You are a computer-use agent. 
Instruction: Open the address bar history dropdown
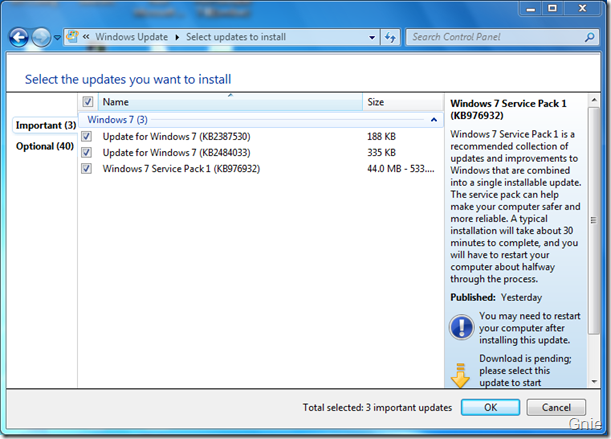pyautogui.click(x=372, y=37)
